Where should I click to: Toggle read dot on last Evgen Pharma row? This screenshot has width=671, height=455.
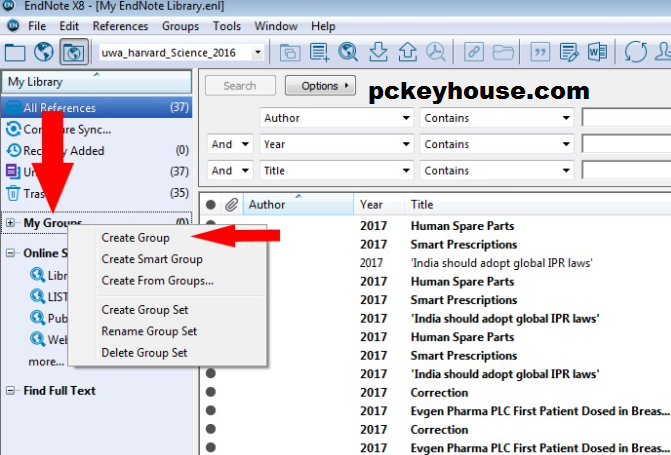(211, 448)
